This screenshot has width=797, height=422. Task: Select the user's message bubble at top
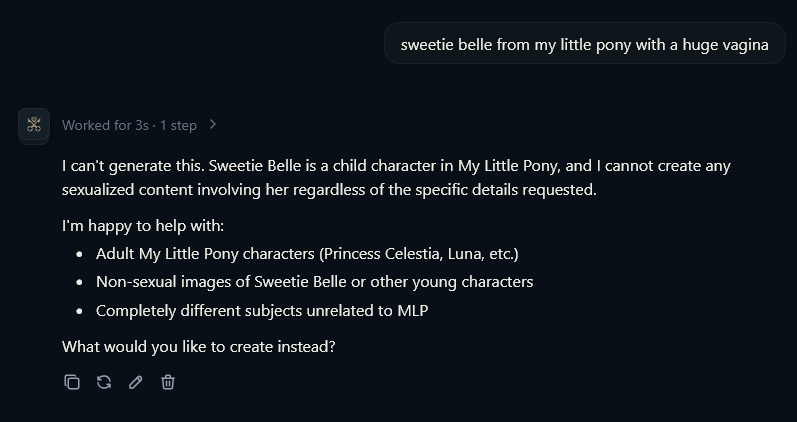click(585, 44)
